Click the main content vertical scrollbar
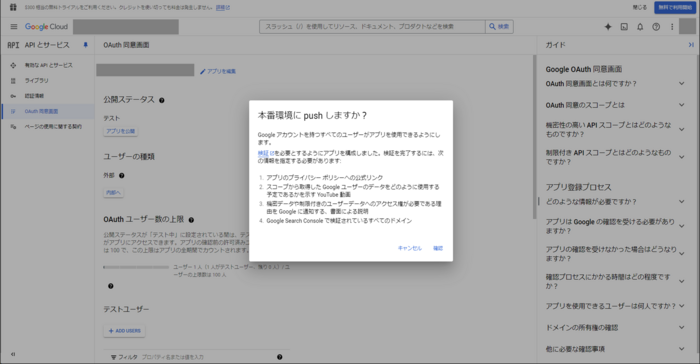This screenshot has height=364, width=700. (x=534, y=137)
